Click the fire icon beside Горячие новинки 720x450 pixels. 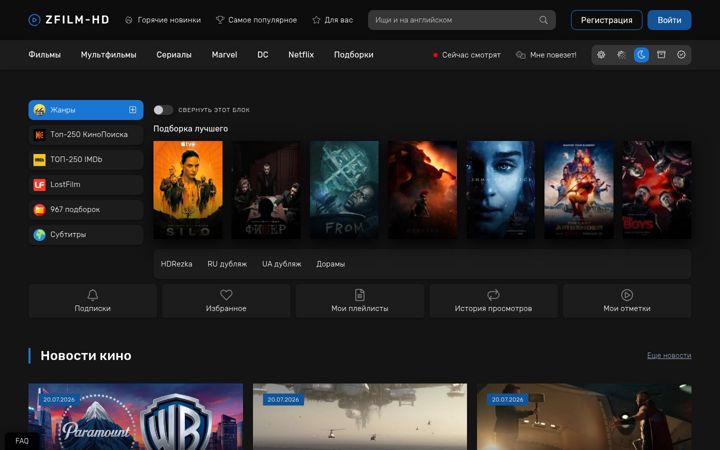tap(129, 20)
